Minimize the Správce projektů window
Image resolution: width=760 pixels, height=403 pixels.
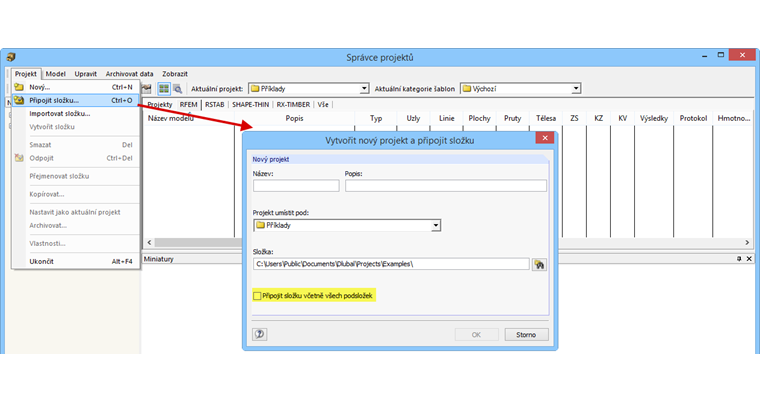point(704,56)
